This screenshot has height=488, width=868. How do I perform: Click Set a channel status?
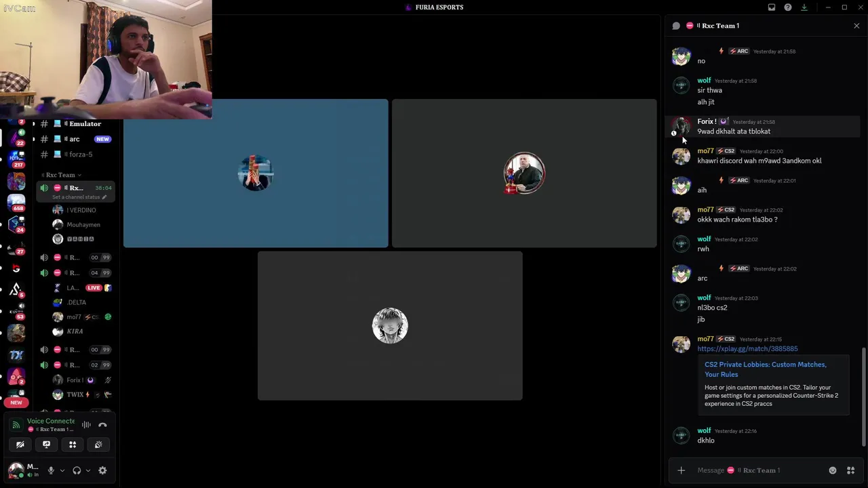(x=79, y=197)
